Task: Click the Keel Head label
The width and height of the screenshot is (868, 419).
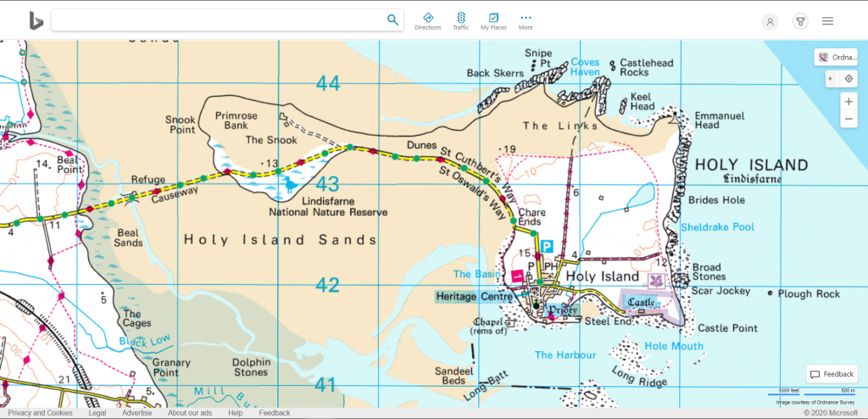Action: click(x=643, y=102)
